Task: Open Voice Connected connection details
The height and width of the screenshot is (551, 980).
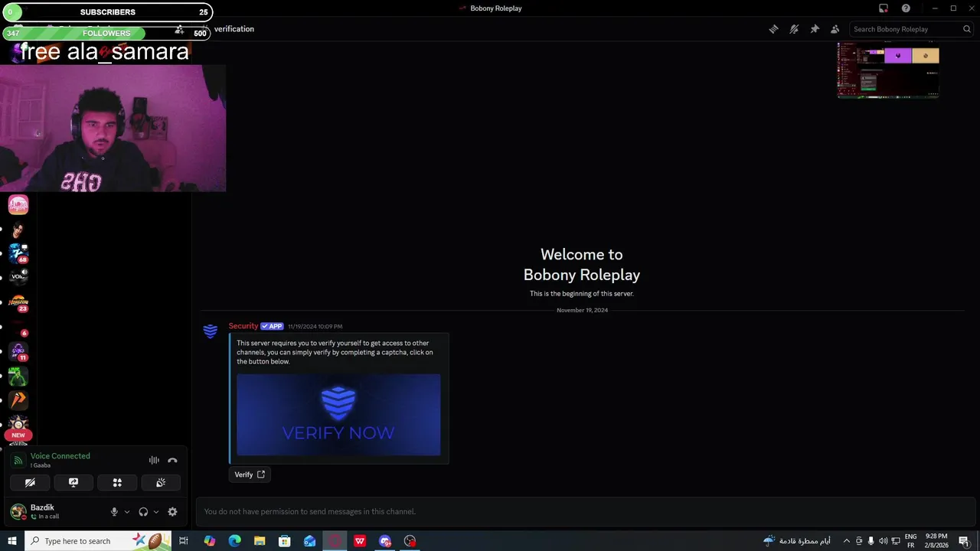Action: [x=60, y=456]
